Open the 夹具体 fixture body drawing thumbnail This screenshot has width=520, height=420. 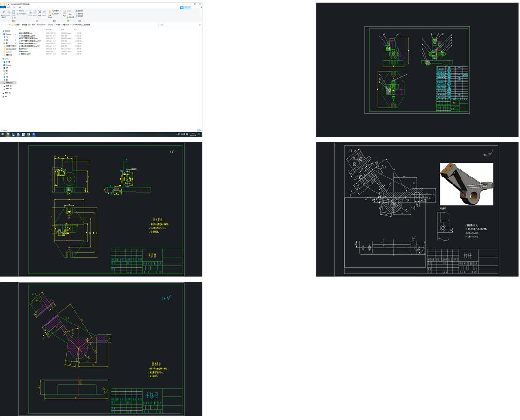101,209
